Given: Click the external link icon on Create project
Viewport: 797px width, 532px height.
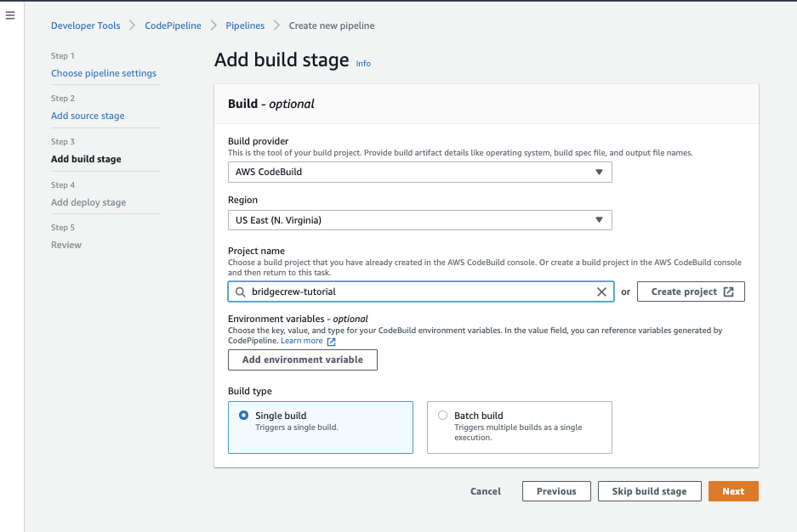Looking at the screenshot, I should 728,291.
